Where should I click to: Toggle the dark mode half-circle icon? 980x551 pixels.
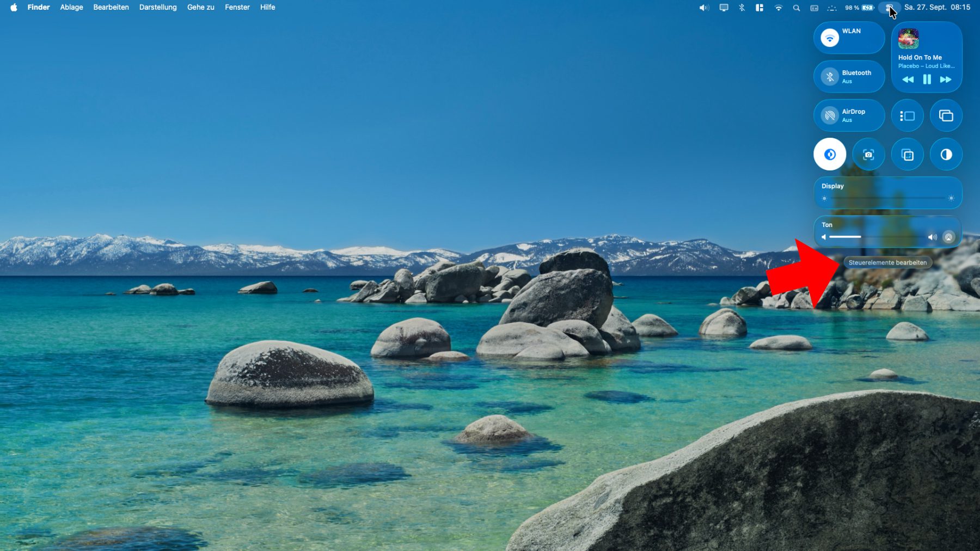coord(946,155)
